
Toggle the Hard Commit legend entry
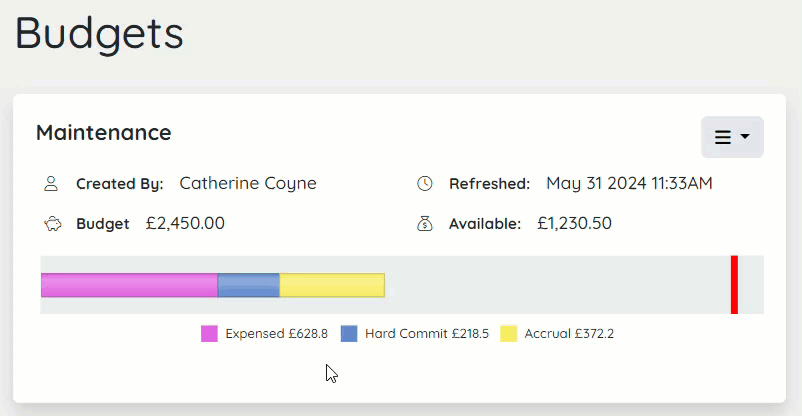tap(415, 334)
